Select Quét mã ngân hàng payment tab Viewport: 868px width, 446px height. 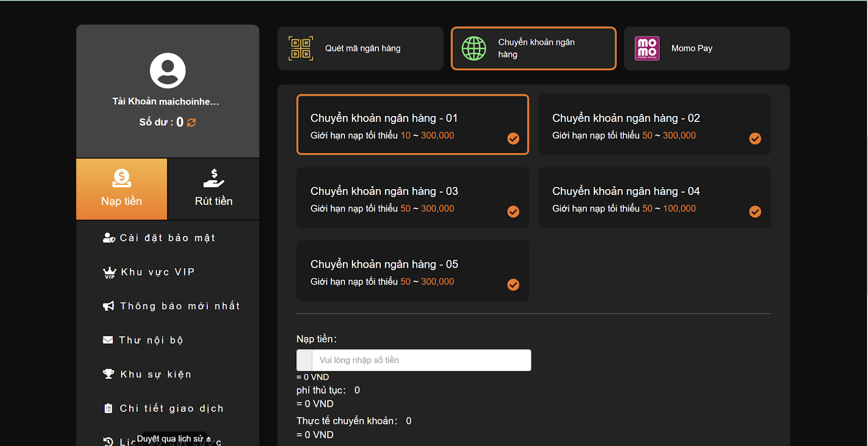click(x=360, y=48)
